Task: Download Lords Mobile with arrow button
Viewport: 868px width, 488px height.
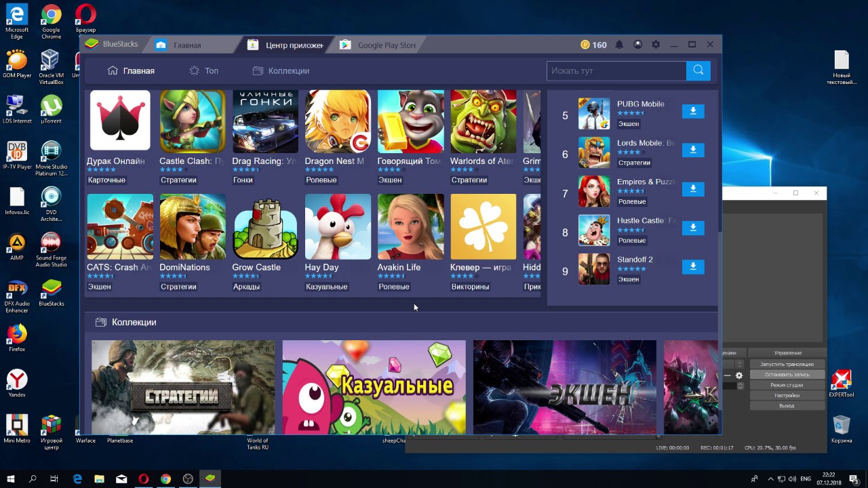Action: (693, 150)
